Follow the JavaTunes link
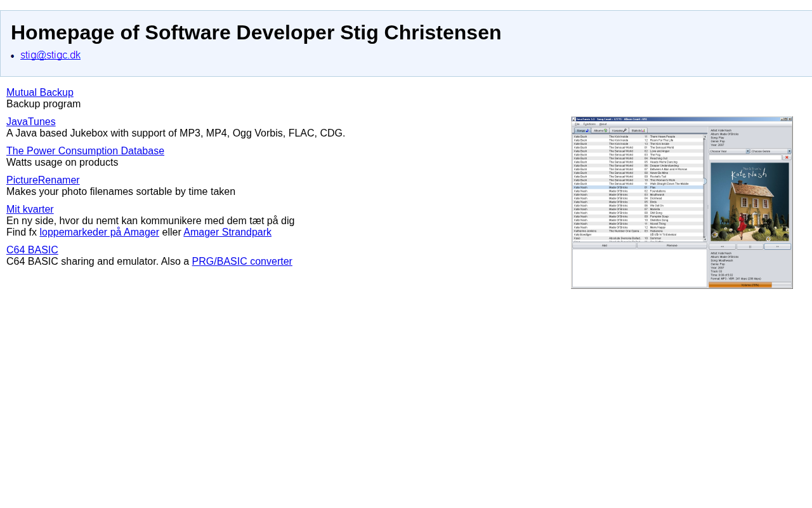The width and height of the screenshot is (812, 508). pyautogui.click(x=31, y=122)
